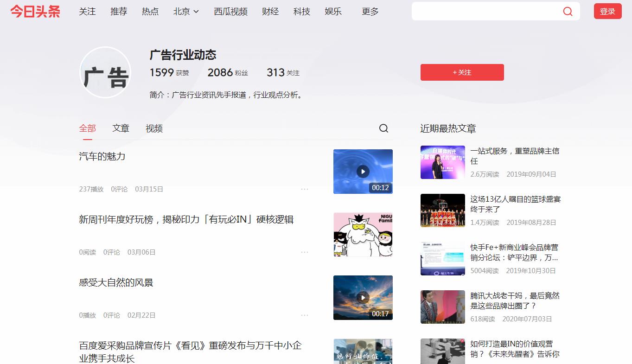
Task: Click the red + 关注 button
Action: pos(462,72)
